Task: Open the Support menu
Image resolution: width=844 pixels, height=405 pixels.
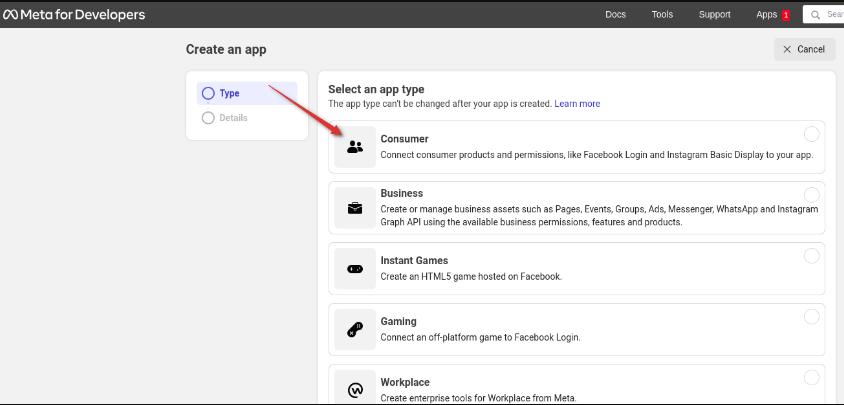Action: click(x=714, y=15)
